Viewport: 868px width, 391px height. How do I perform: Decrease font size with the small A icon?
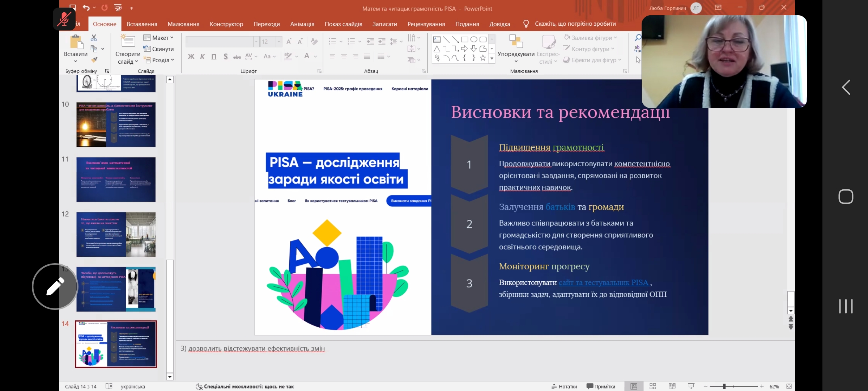pyautogui.click(x=300, y=42)
